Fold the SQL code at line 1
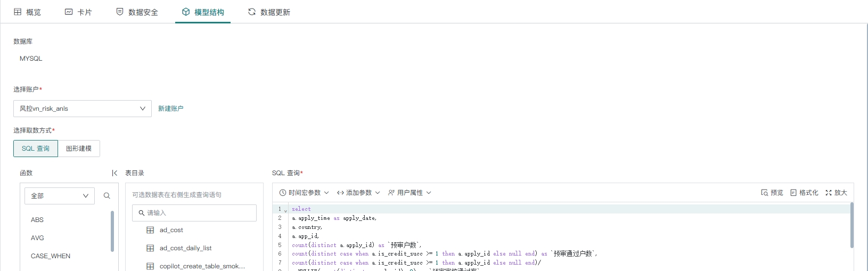 click(x=285, y=210)
